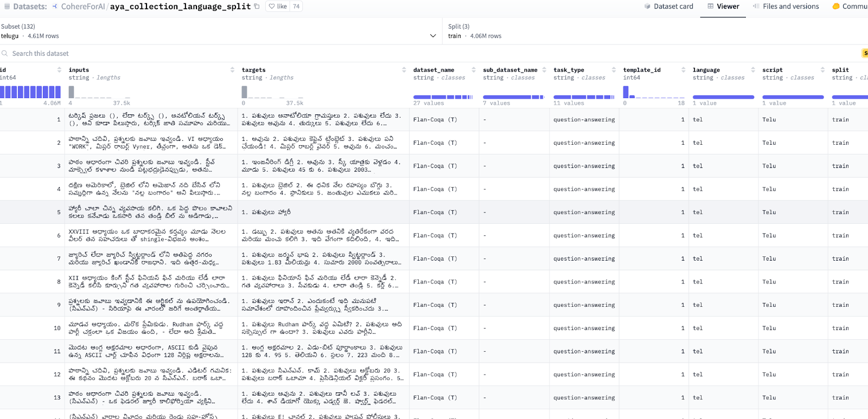Click the targets column header

[x=253, y=70]
